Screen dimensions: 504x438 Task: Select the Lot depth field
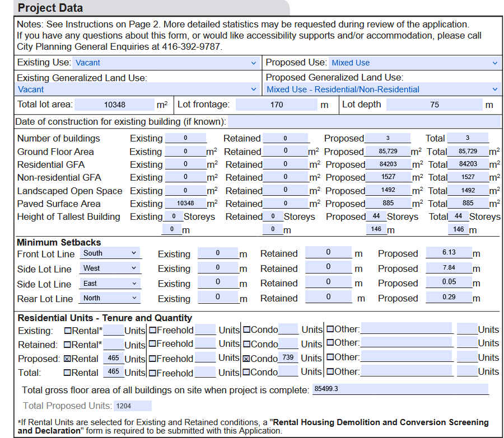point(434,105)
